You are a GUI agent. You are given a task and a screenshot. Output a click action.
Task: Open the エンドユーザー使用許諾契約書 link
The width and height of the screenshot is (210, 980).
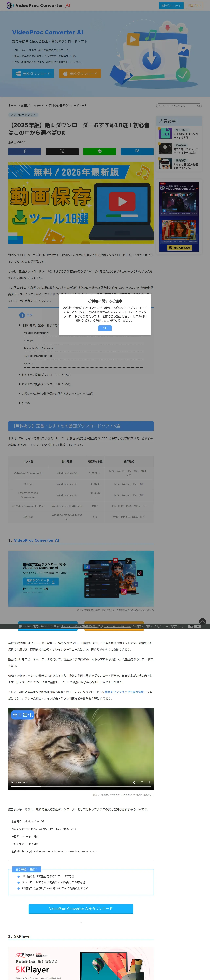[79, 626]
